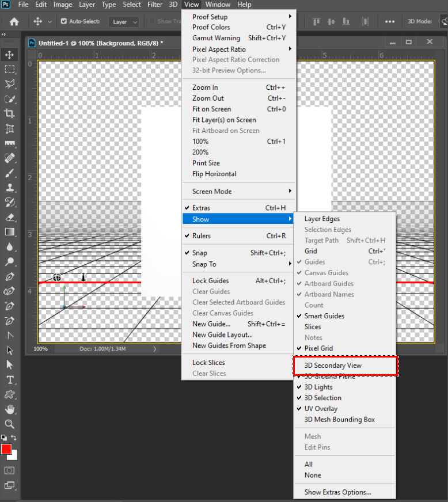Image resolution: width=448 pixels, height=502 pixels.
Task: Expand Pixel Aspect Ratio submenu
Action: (238, 50)
